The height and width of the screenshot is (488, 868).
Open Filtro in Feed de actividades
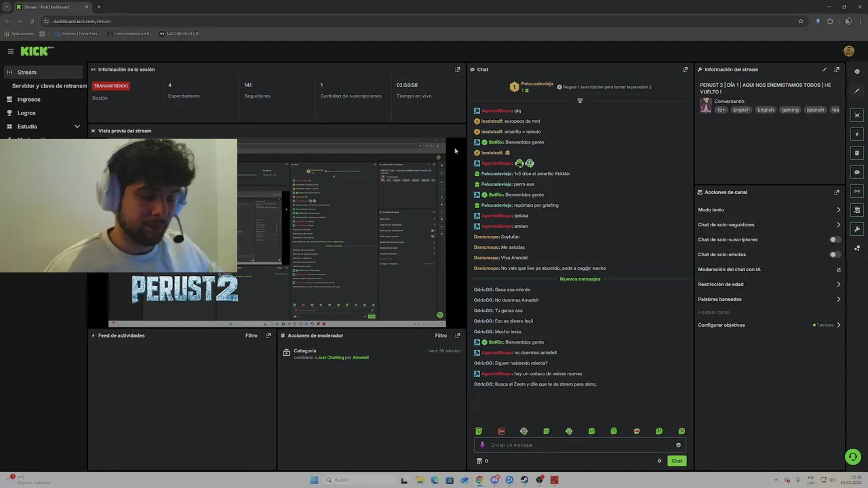point(252,335)
